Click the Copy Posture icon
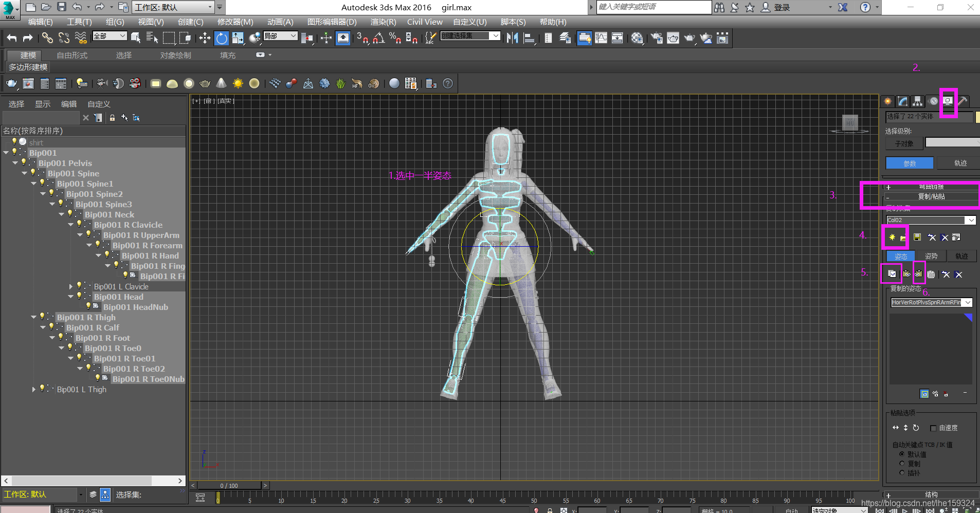980x513 pixels. (892, 274)
